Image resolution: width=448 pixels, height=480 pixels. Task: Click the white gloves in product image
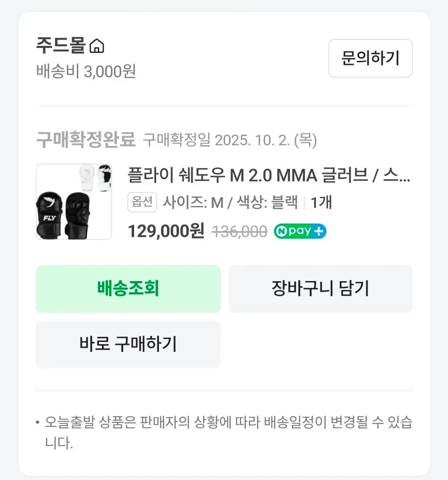(x=94, y=177)
